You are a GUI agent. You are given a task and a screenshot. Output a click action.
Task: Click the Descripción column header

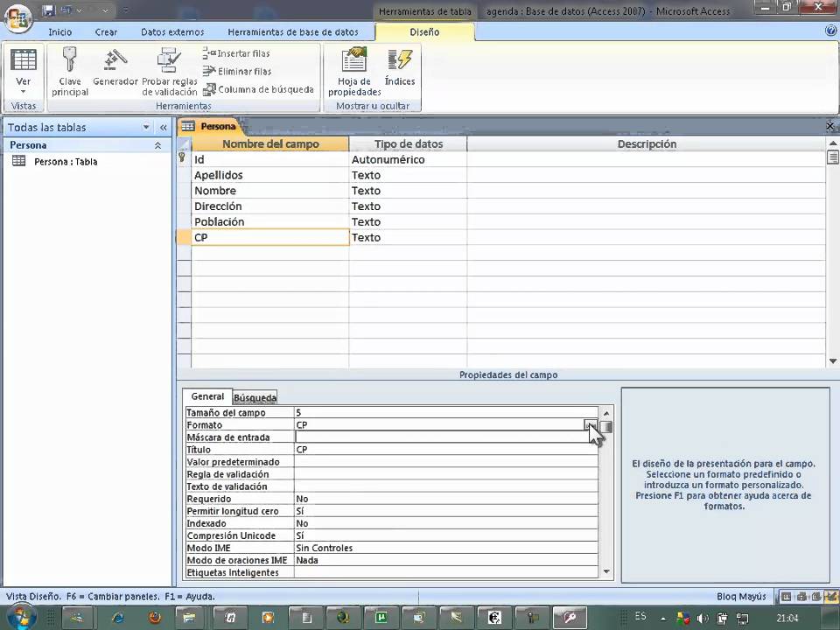pos(647,143)
